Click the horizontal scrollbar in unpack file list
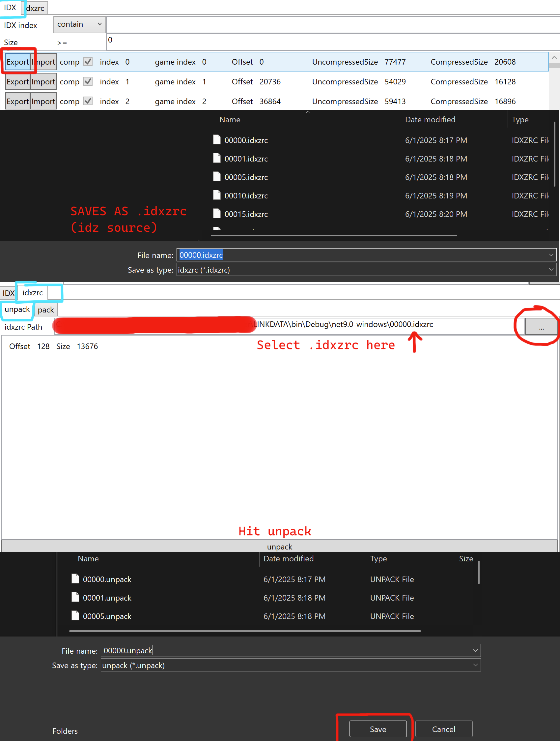The image size is (560, 741). [245, 631]
